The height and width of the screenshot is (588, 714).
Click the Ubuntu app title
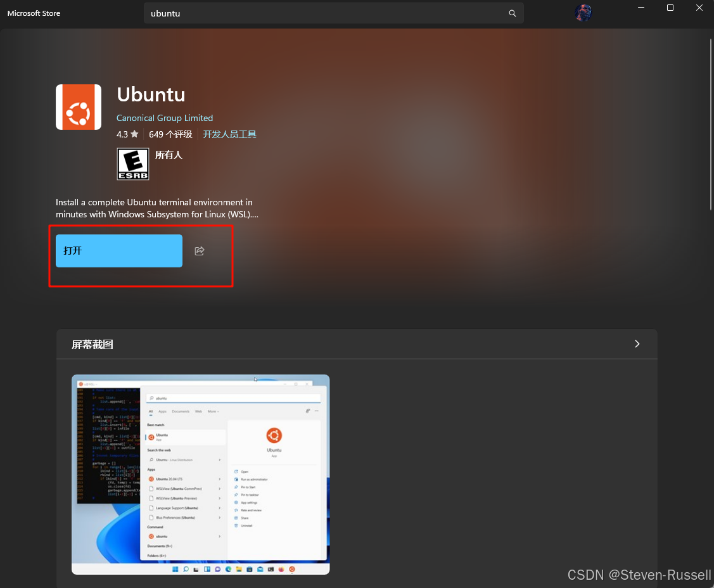tap(151, 95)
